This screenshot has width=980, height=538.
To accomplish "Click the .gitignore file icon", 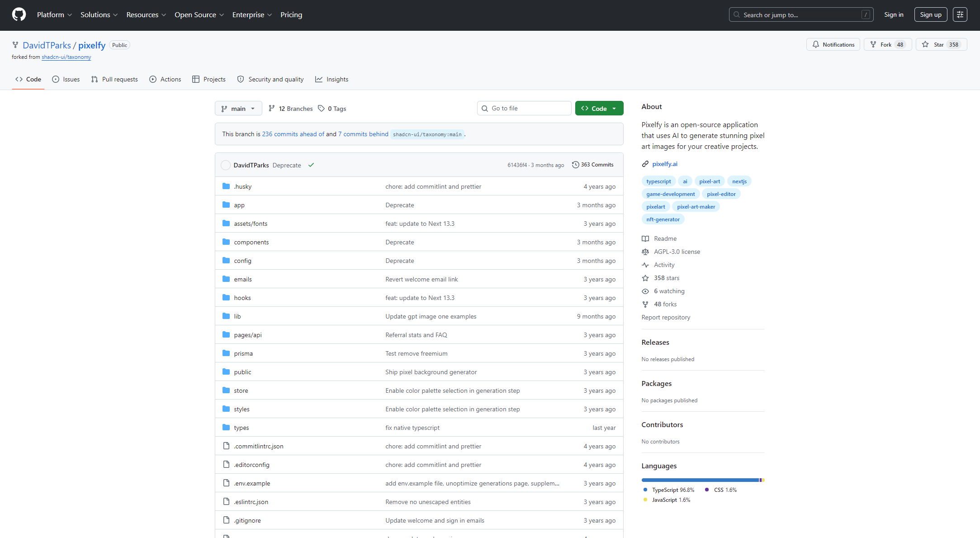I will (x=226, y=520).
